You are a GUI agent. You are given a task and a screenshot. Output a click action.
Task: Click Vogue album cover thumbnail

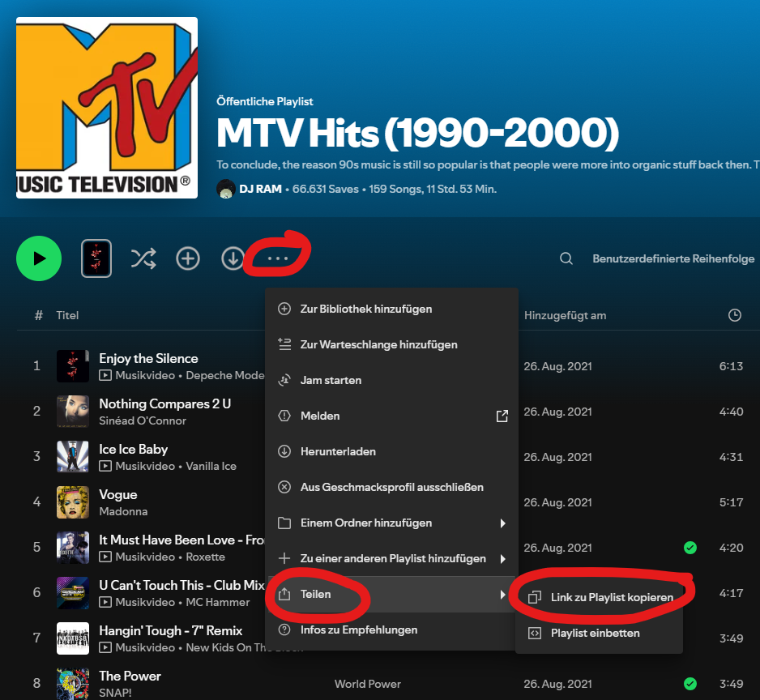coord(73,502)
